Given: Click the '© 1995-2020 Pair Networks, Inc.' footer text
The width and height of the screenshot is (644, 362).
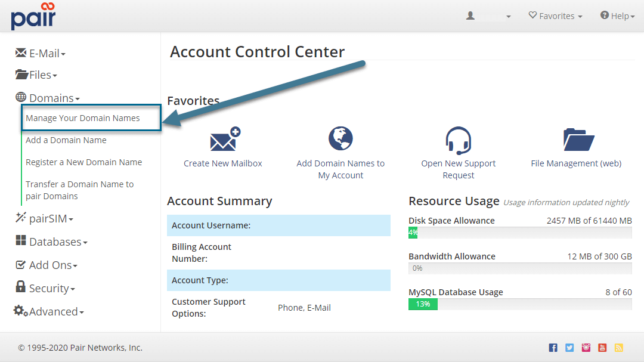Looking at the screenshot, I should click(x=80, y=348).
